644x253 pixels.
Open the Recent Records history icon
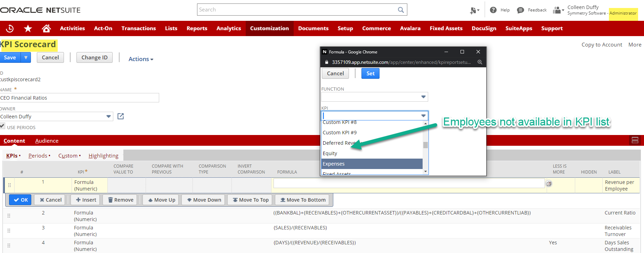point(10,28)
